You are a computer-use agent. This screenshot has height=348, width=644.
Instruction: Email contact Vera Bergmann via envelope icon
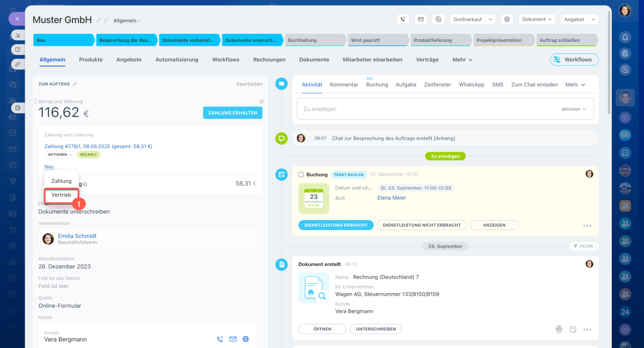coord(233,339)
